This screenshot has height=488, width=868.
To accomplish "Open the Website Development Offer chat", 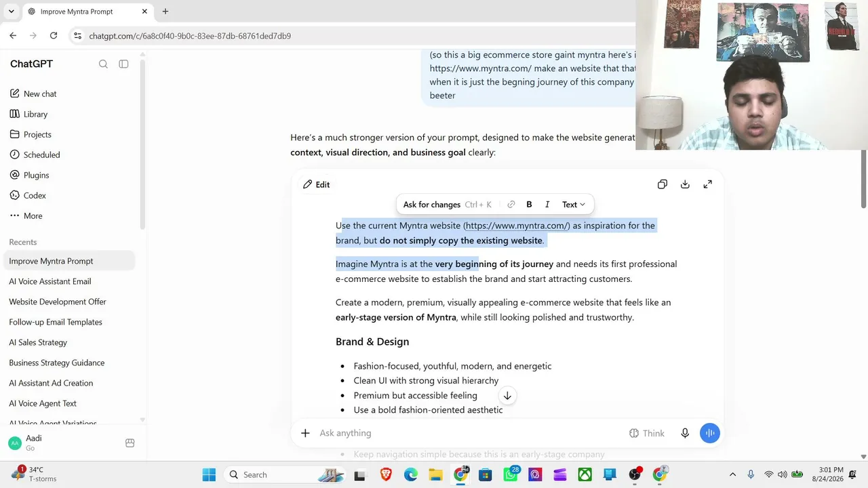I will coord(69,302).
